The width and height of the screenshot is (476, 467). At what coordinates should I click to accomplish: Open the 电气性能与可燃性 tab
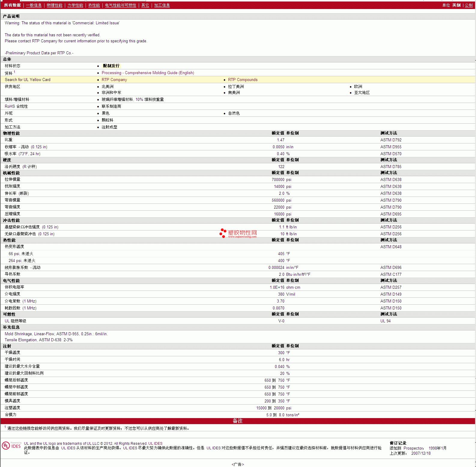click(x=120, y=5)
